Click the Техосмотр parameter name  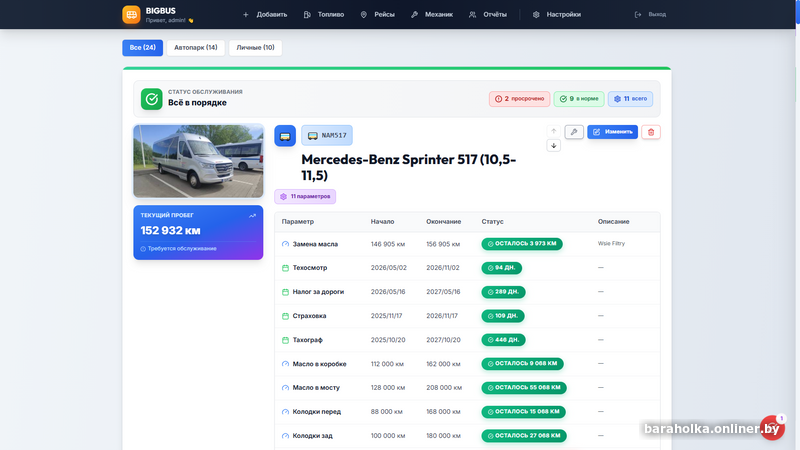pos(310,268)
